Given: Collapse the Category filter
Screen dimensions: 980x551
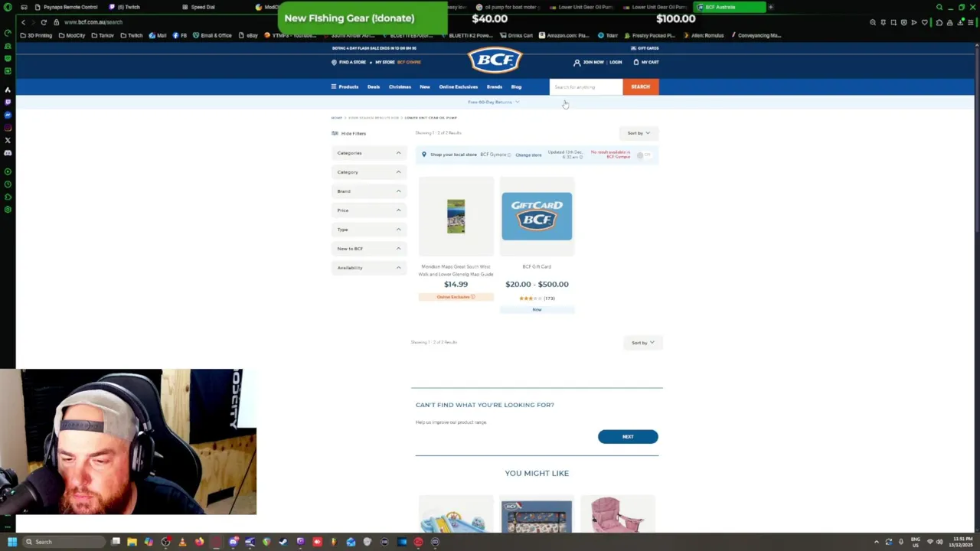Looking at the screenshot, I should (x=369, y=172).
